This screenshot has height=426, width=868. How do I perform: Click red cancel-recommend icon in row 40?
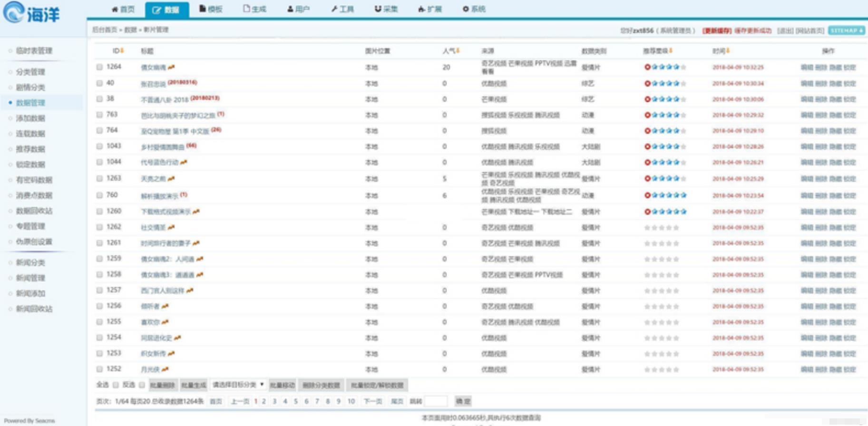(x=647, y=83)
